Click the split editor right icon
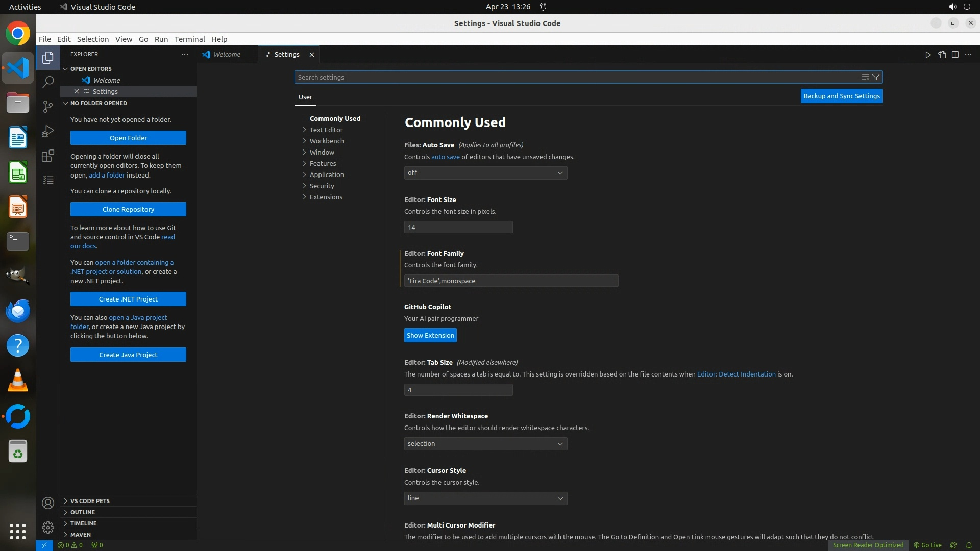Screen dimensions: 980x551 955,55
